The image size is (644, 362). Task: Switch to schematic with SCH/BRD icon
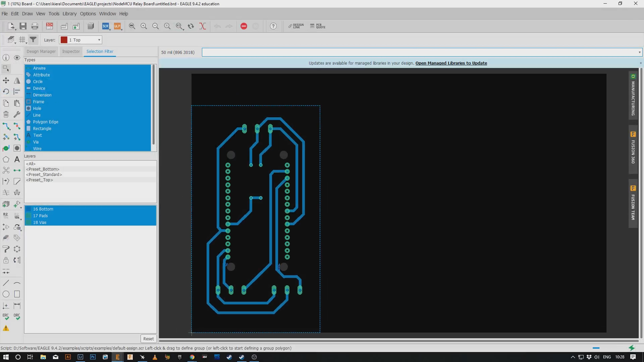(x=49, y=26)
